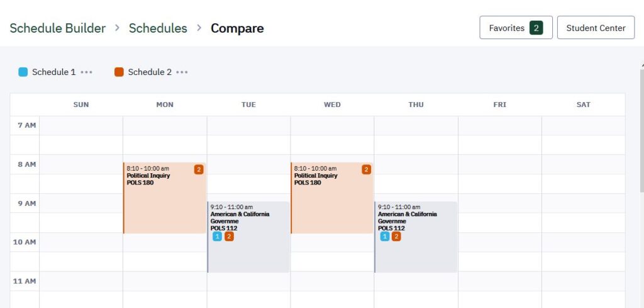Select Wednesday Political Inquiry class block

(332, 198)
